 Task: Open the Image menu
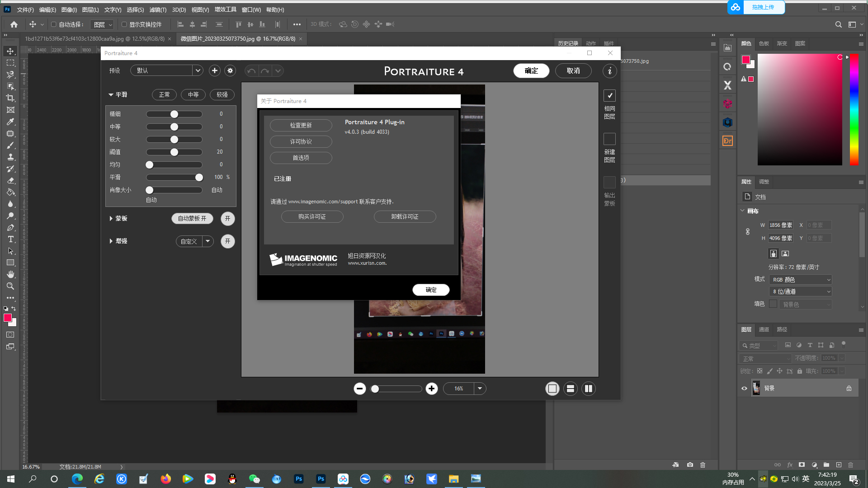click(69, 9)
